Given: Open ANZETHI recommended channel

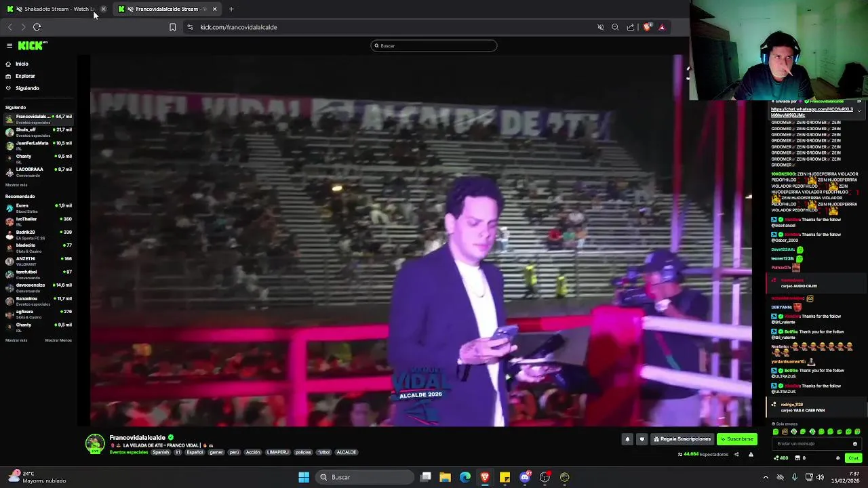Looking at the screenshot, I should pos(39,260).
